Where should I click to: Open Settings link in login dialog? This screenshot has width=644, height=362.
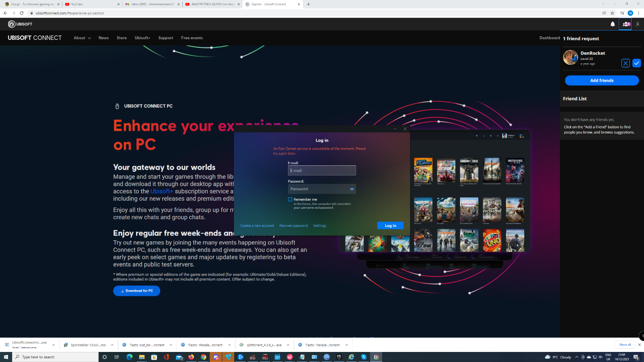(x=320, y=226)
